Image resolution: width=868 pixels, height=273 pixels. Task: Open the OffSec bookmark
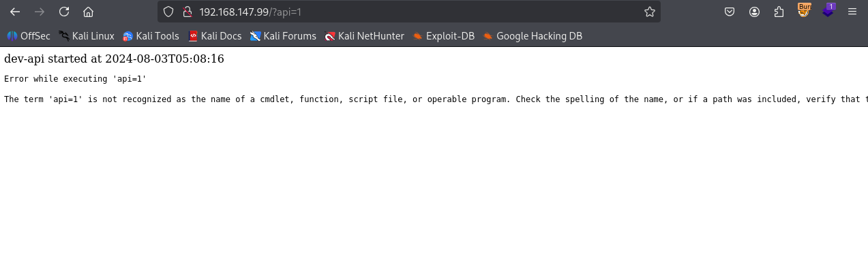pos(29,36)
